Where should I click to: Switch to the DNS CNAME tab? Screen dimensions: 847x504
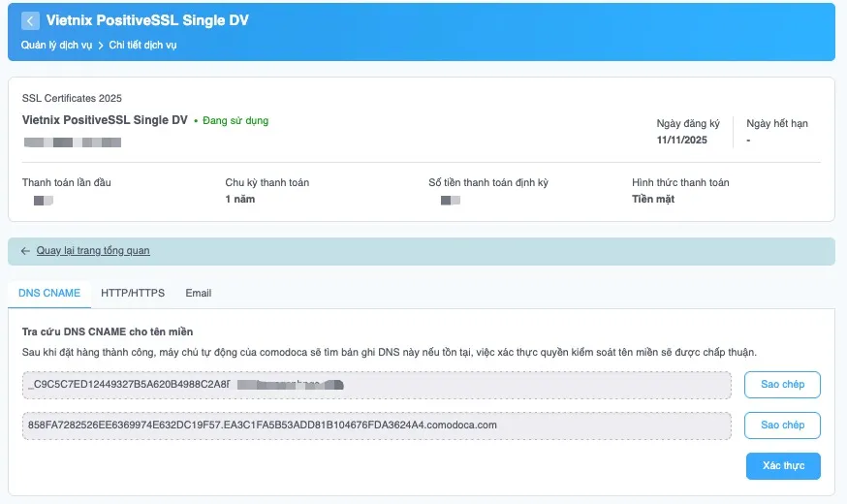[49, 293]
